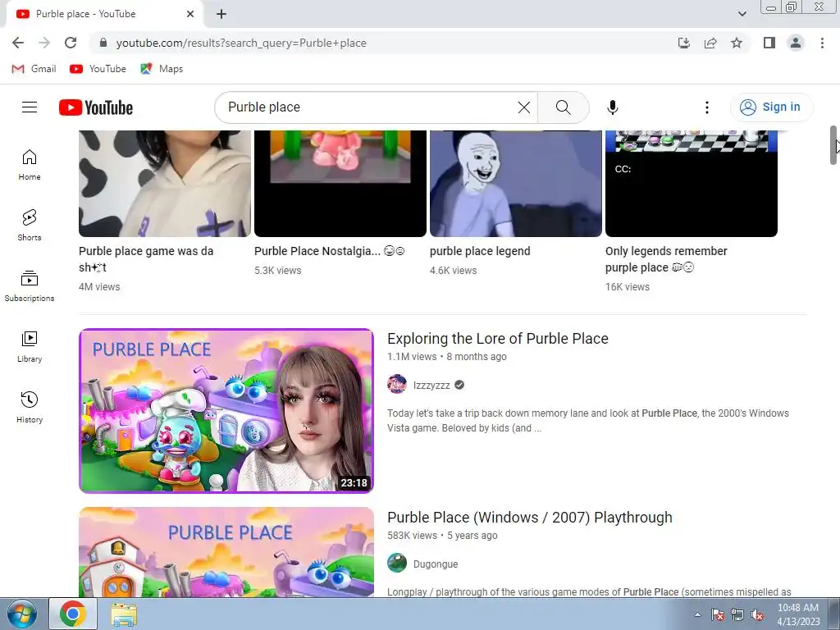The height and width of the screenshot is (630, 840).
Task: Open 'Only legends remember' short thumbnail
Action: coord(691,183)
